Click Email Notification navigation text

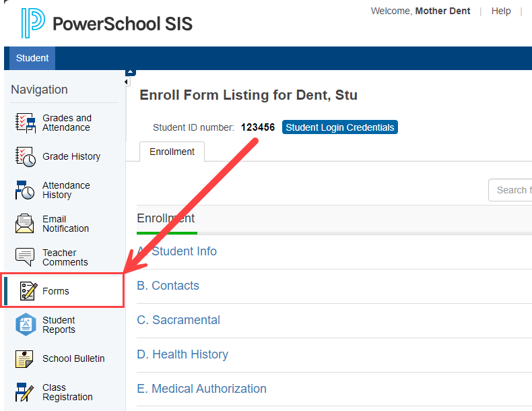point(65,224)
